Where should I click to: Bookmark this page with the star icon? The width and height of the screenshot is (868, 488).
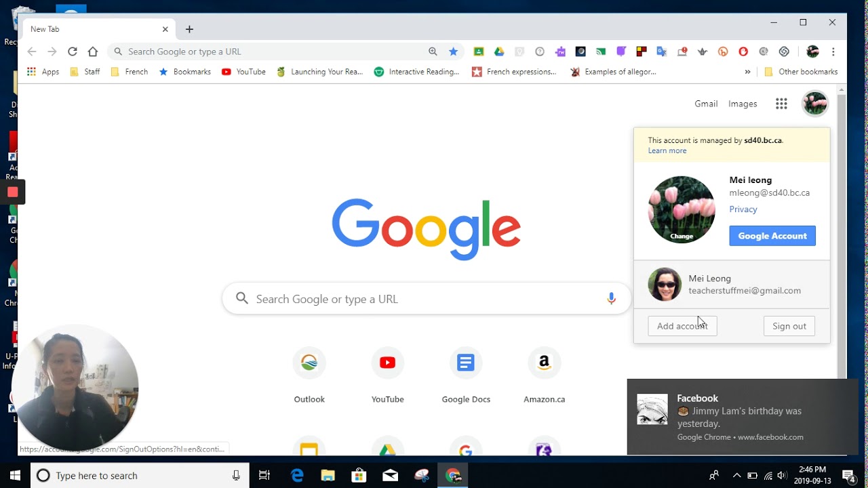point(453,52)
